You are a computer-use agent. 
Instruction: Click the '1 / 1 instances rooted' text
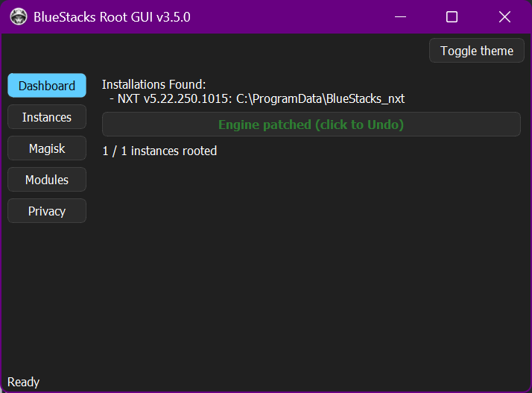(159, 151)
